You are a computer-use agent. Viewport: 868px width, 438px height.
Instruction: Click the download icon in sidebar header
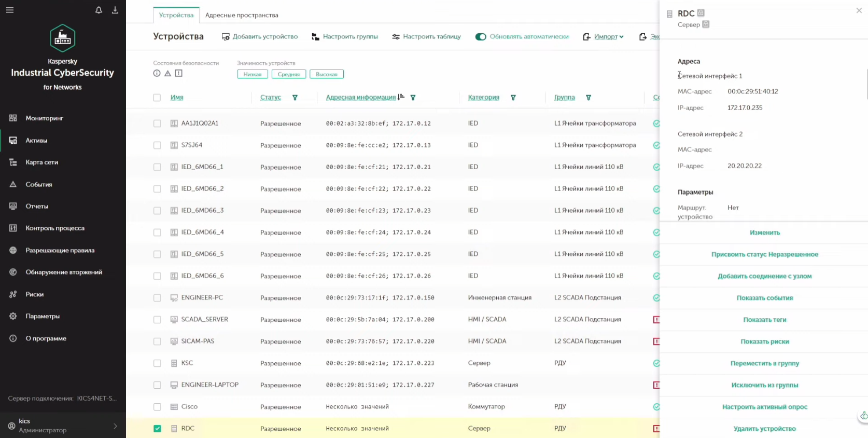(115, 10)
